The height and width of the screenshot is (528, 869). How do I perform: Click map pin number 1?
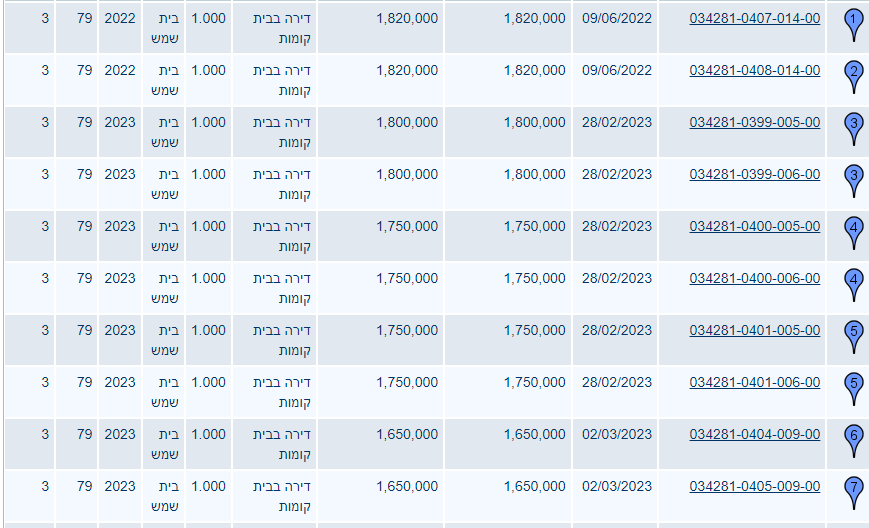point(853,22)
